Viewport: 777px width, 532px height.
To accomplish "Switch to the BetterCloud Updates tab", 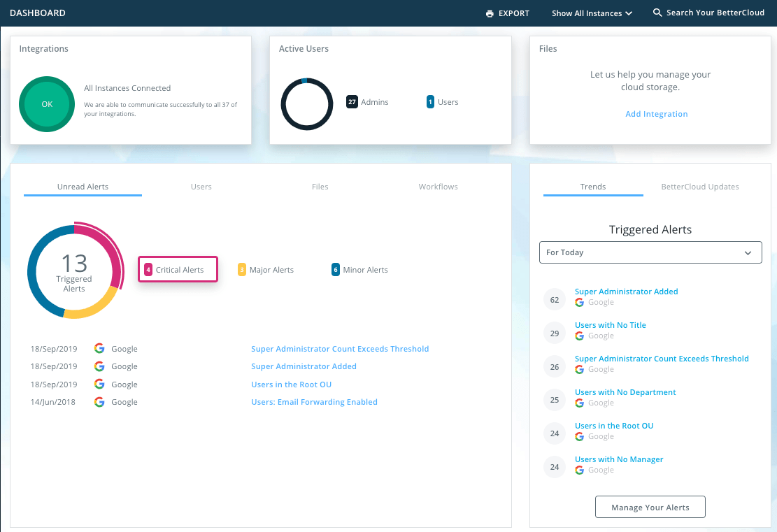I will point(700,187).
